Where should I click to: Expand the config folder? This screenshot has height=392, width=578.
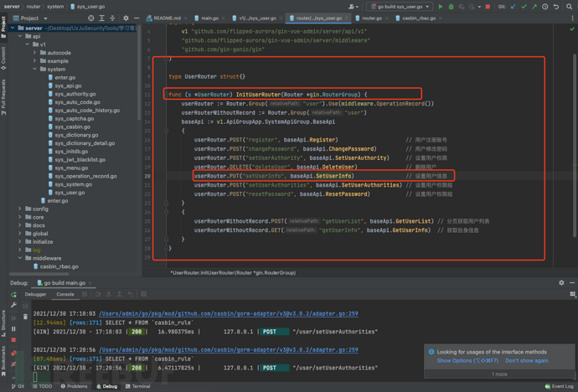[x=21, y=209]
